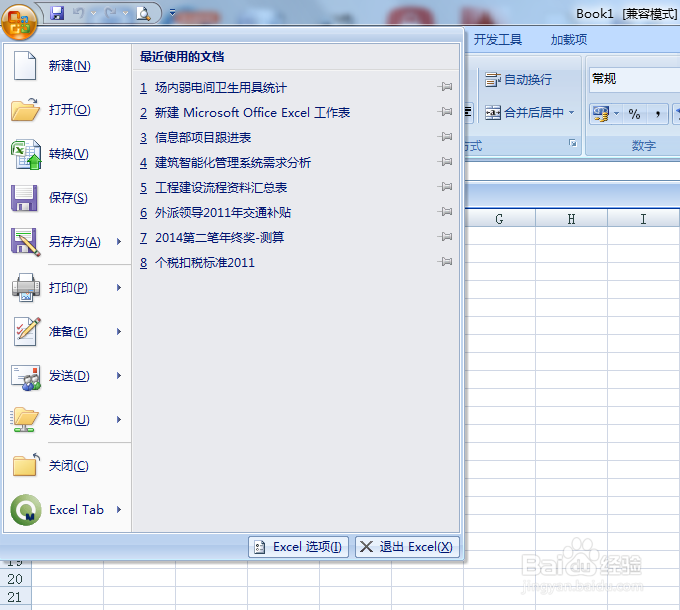Select column G header

(500, 219)
